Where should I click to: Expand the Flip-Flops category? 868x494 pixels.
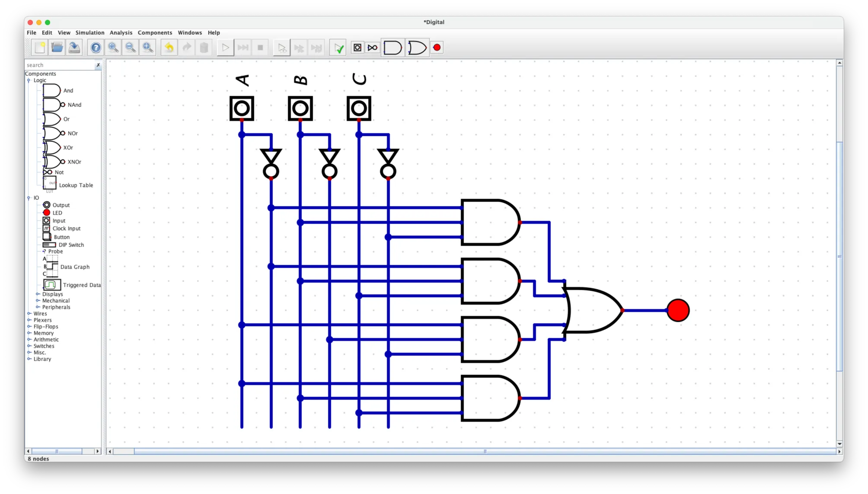[x=29, y=327]
